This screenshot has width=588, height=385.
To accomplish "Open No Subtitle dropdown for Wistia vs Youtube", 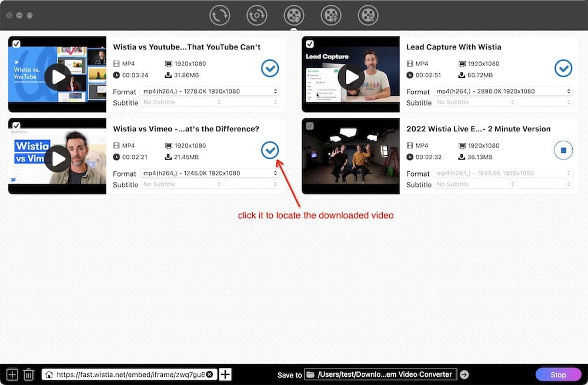I will tap(182, 102).
